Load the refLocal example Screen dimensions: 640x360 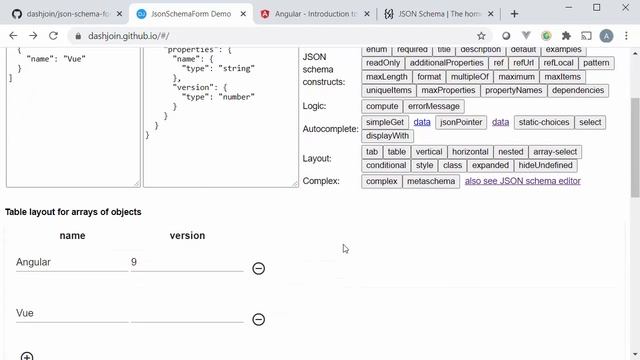[558, 63]
